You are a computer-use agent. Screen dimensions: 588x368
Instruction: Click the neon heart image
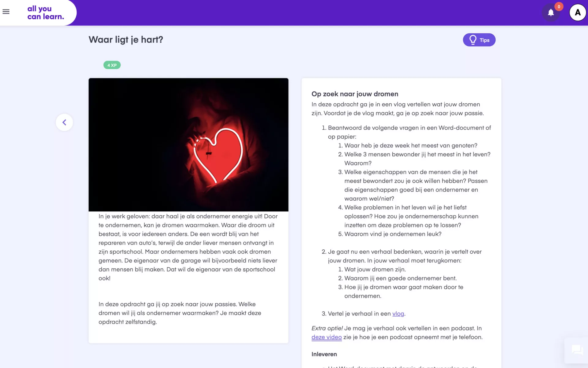tap(188, 145)
